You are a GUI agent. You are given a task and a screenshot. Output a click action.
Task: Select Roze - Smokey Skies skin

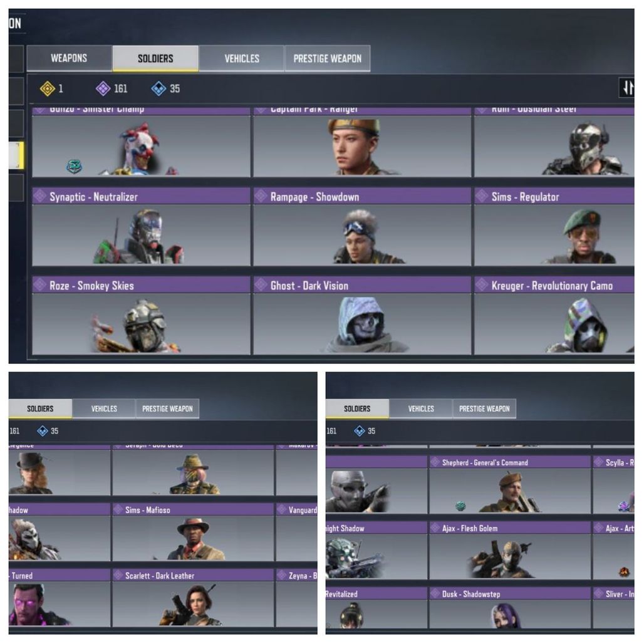141,316
